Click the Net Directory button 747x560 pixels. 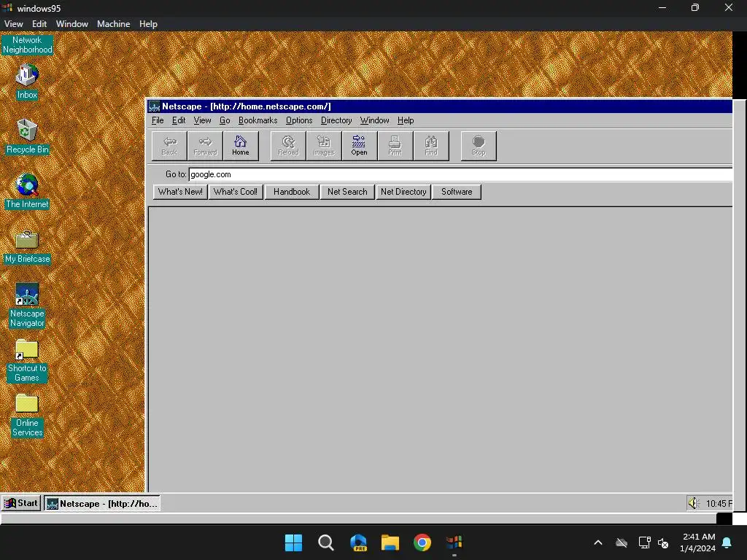[403, 192]
